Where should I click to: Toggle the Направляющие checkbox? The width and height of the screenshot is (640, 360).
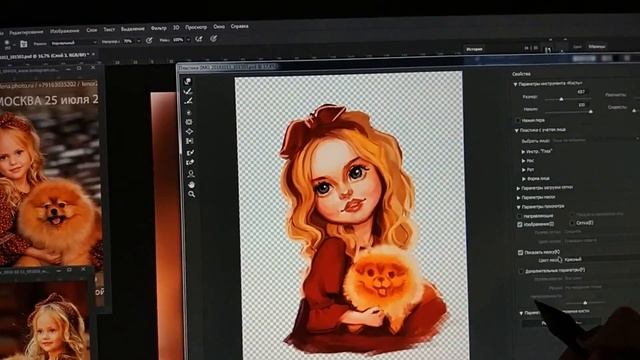tap(520, 216)
